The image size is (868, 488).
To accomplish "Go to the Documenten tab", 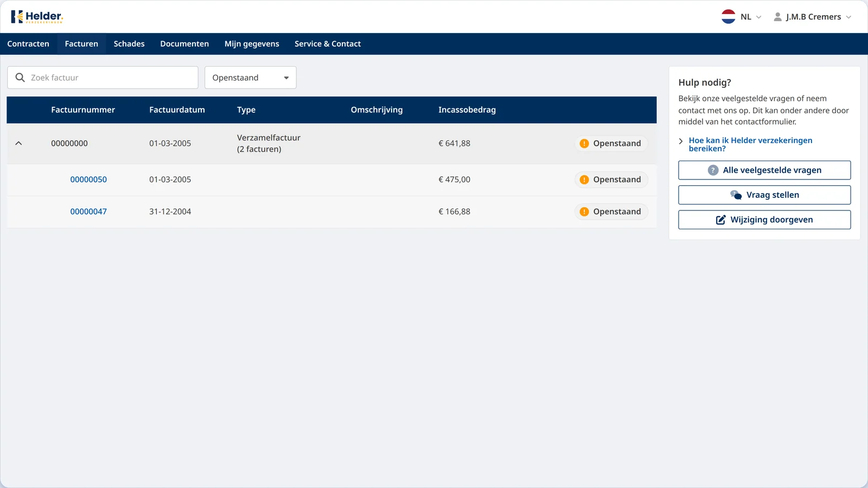I will (x=184, y=44).
